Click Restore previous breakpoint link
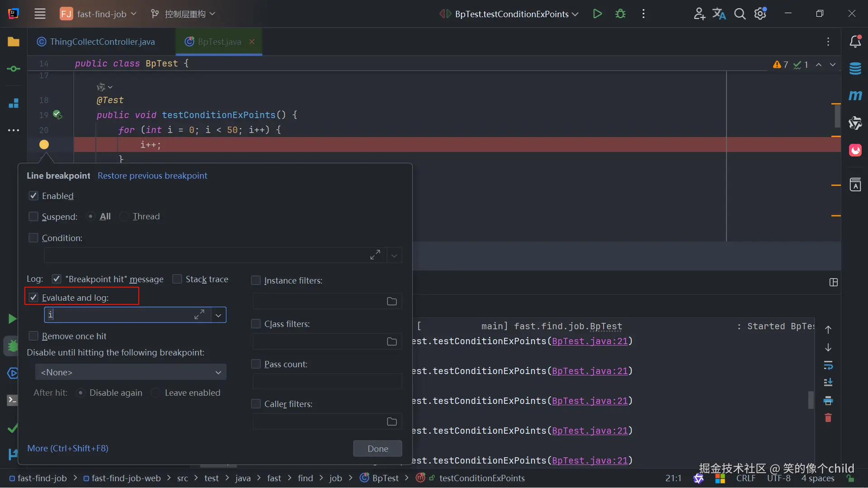Image resolution: width=868 pixels, height=488 pixels. [152, 176]
